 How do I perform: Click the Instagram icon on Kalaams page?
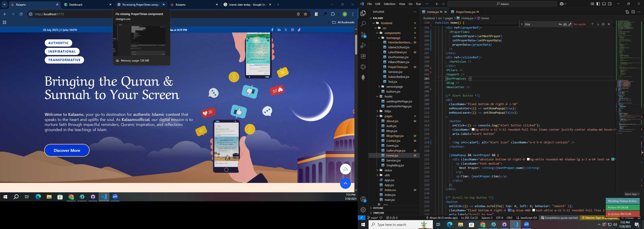tap(292, 30)
